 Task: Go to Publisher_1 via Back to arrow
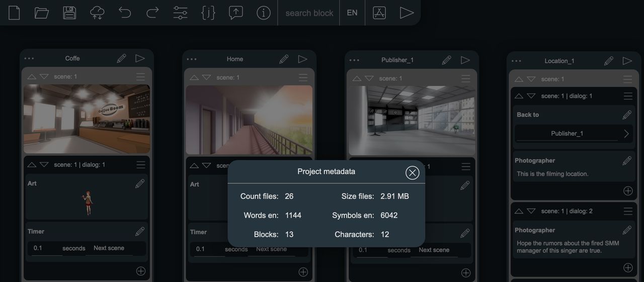[x=626, y=134]
